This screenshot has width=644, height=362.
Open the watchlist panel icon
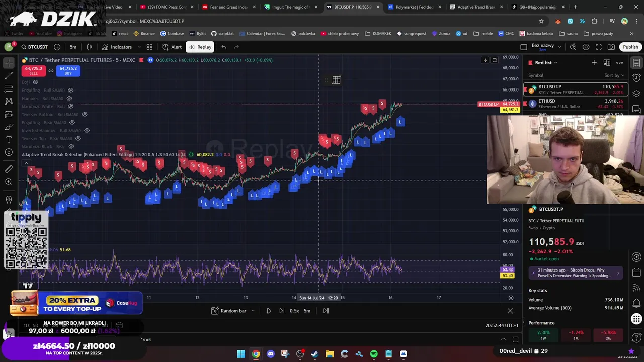(x=636, y=63)
